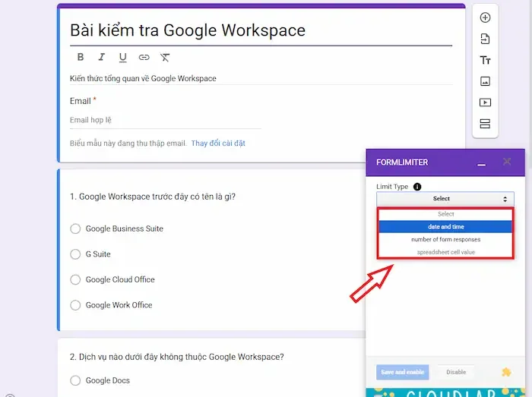Choose "date and time" limit type
This screenshot has height=397, width=532.
click(445, 227)
